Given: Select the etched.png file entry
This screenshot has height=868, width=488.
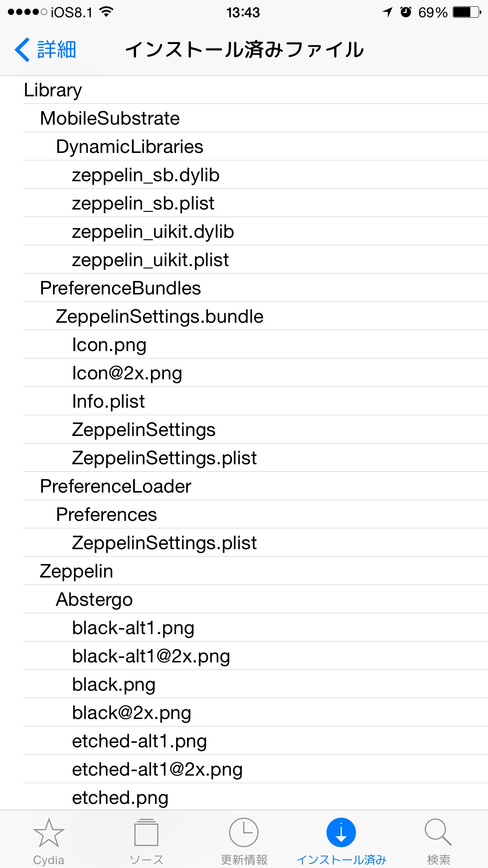Looking at the screenshot, I should click(256, 797).
